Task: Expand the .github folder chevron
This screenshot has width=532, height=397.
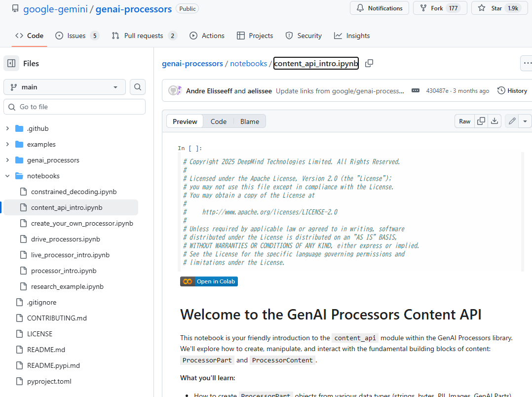Action: [x=7, y=129]
